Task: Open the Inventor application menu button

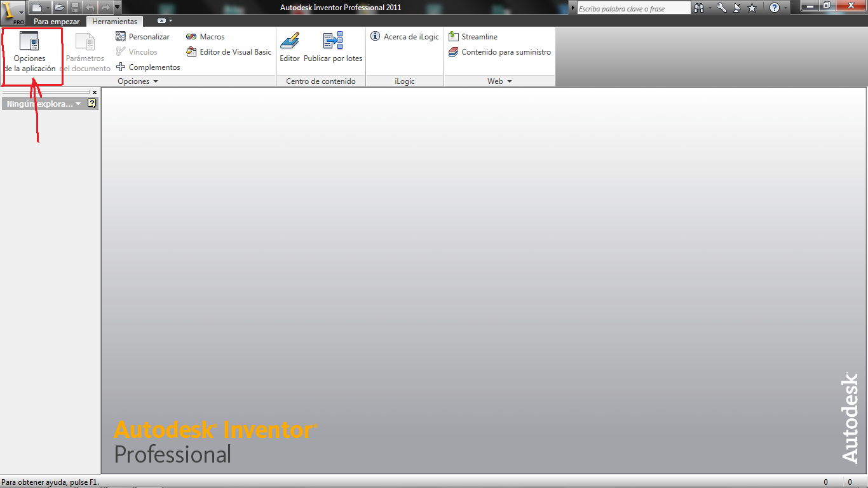Action: pos(13,11)
